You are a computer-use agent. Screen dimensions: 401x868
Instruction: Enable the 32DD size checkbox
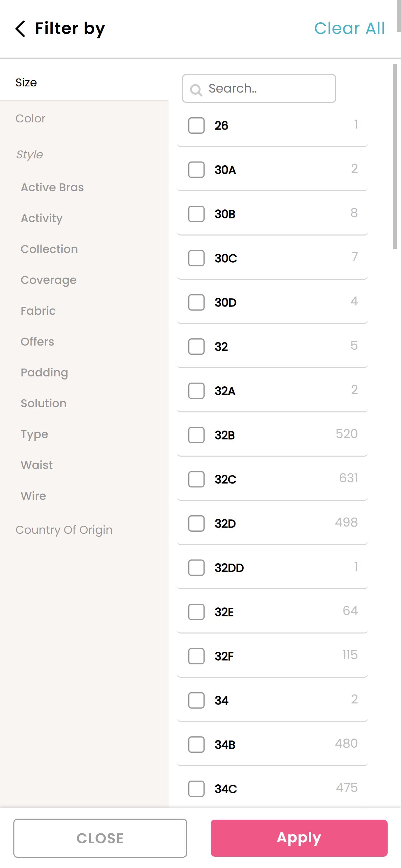(x=196, y=568)
